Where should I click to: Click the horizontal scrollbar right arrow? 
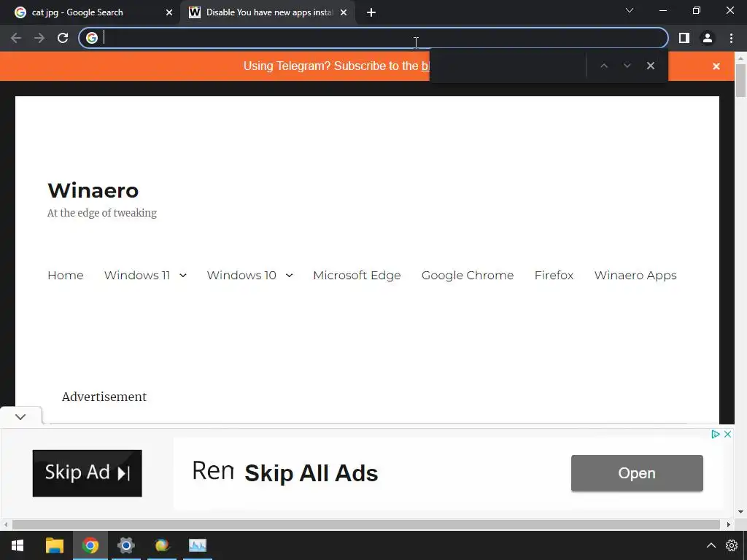click(729, 524)
